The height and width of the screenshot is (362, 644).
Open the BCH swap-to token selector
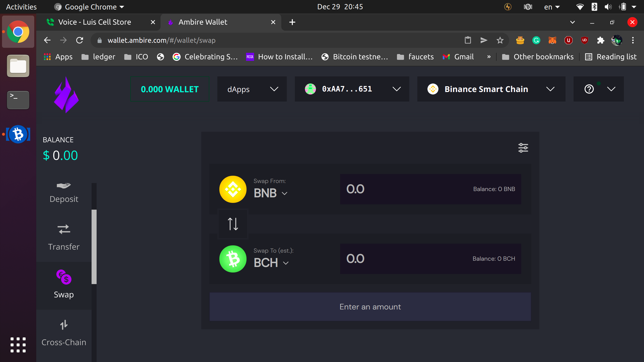pyautogui.click(x=271, y=263)
